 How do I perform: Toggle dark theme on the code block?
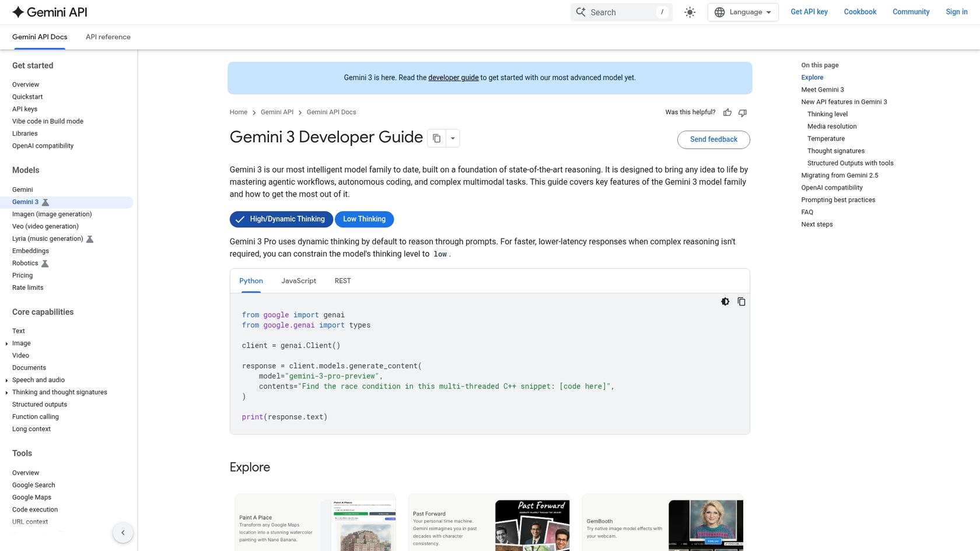[x=725, y=301]
